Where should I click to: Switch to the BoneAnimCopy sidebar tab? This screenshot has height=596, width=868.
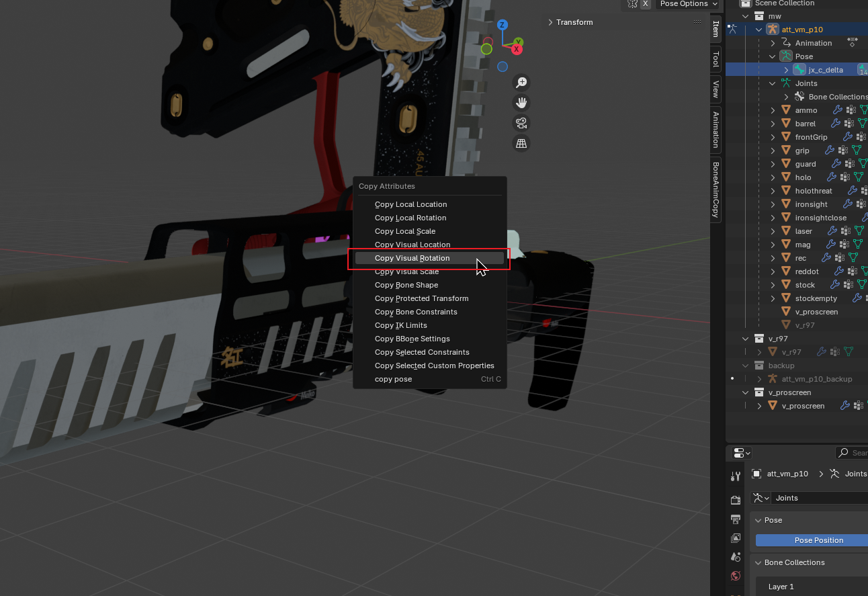715,190
